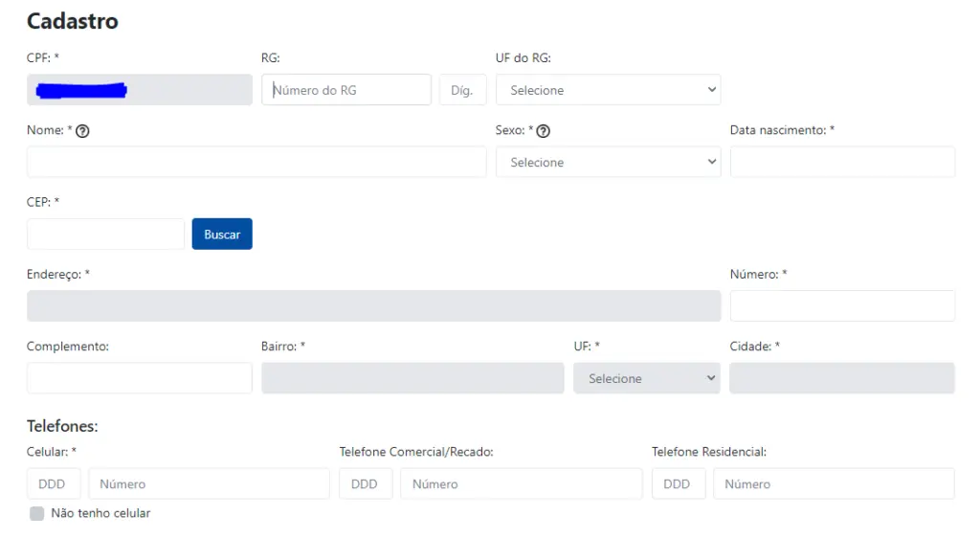Click the Telefone Comercial/Recado Número field
The height and width of the screenshot is (538, 980).
point(521,483)
